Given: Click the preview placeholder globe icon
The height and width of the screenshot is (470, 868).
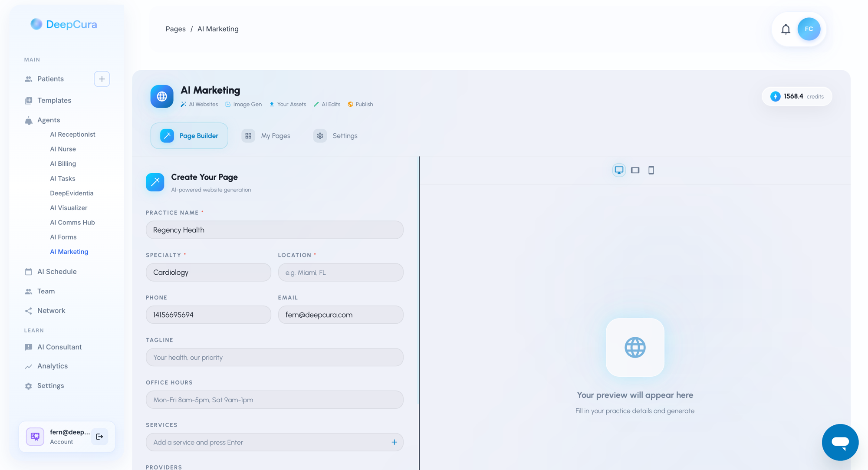Looking at the screenshot, I should (635, 347).
